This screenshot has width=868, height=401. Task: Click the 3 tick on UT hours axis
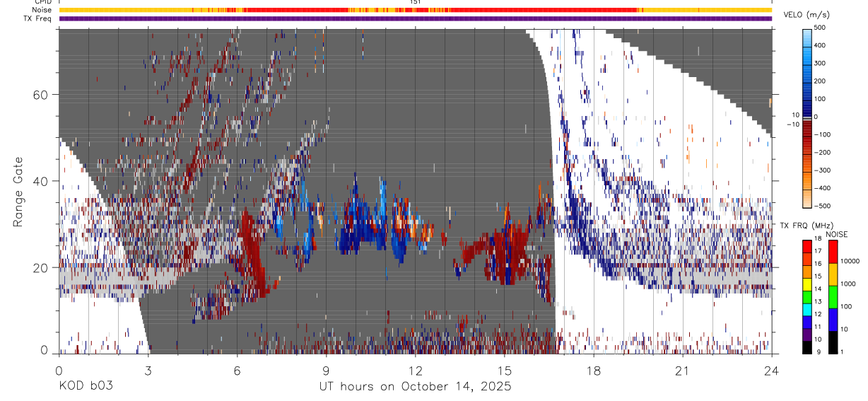pos(148,370)
